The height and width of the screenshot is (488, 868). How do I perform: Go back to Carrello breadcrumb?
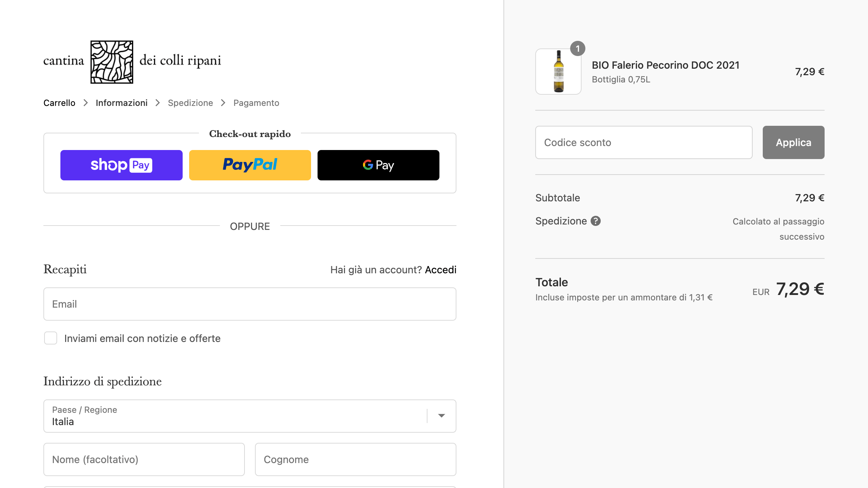(59, 103)
